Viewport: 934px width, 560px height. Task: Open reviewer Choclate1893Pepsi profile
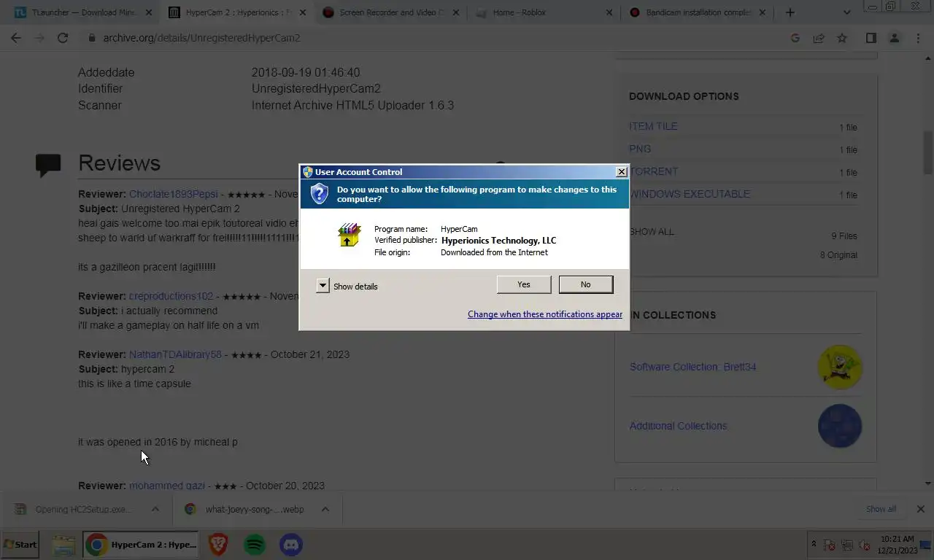pos(174,194)
